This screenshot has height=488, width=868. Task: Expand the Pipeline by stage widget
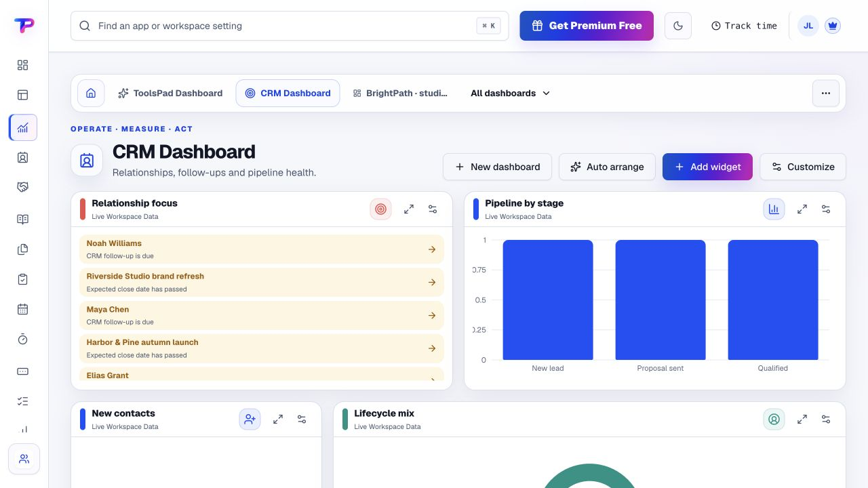802,209
